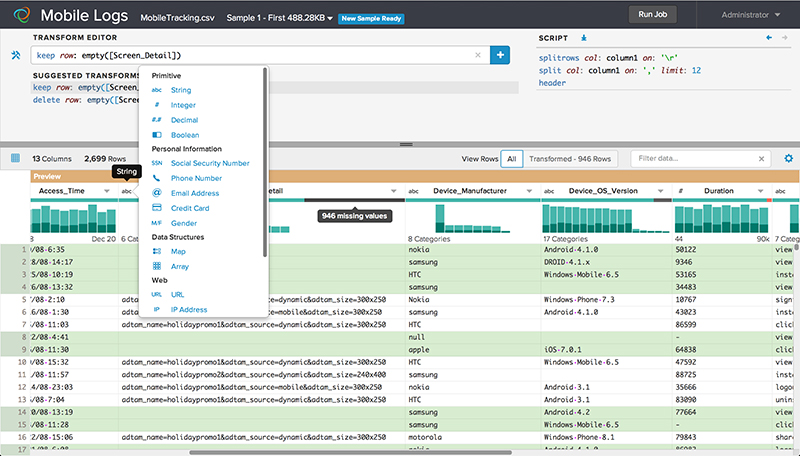
Task: Click the script back arrow icon
Action: tap(769, 37)
